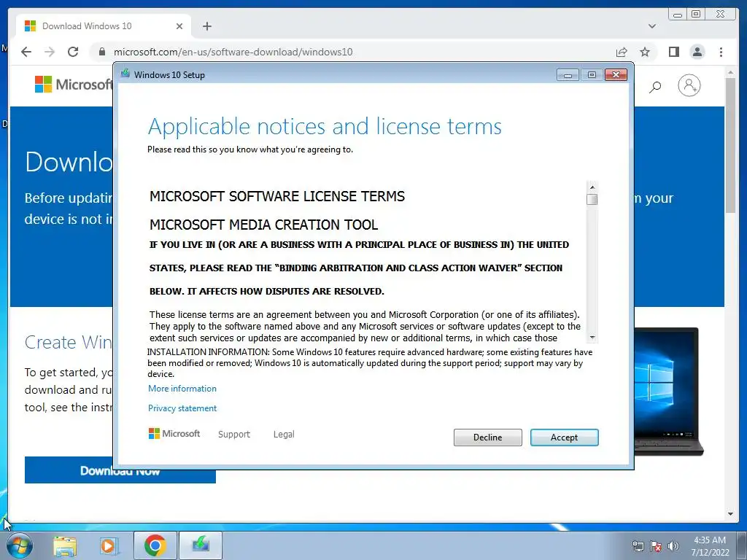Click the network tray icon
Screen dimensions: 747x560
tap(638, 546)
